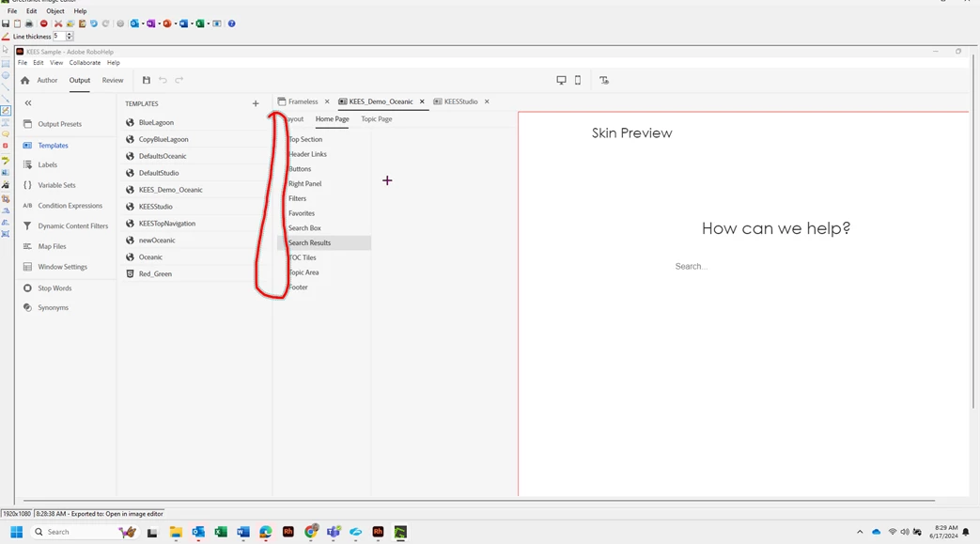Image resolution: width=980 pixels, height=544 pixels.
Task: Switch to the Frameless document tab
Action: pos(303,101)
